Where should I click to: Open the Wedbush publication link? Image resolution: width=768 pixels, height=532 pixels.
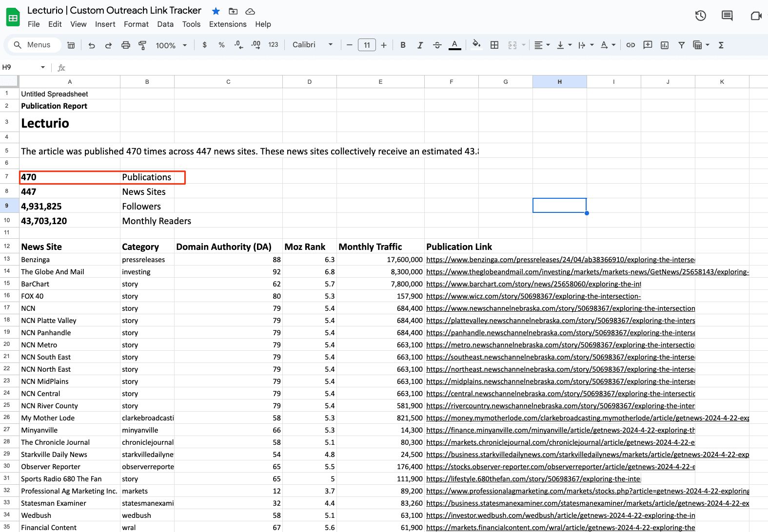(561, 515)
